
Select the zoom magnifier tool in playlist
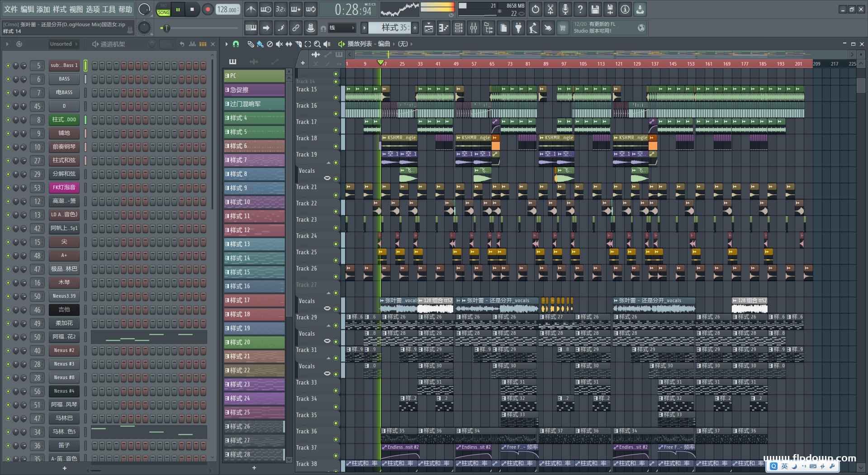[317, 44]
